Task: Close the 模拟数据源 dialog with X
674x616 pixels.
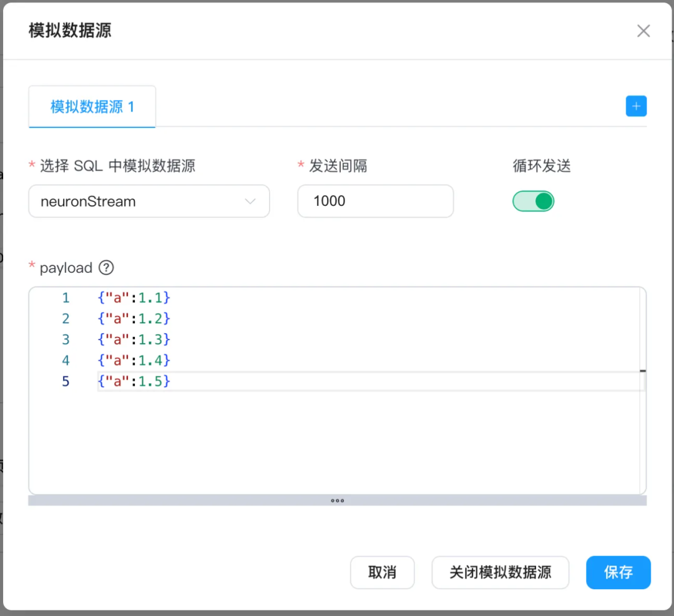Action: 643,31
